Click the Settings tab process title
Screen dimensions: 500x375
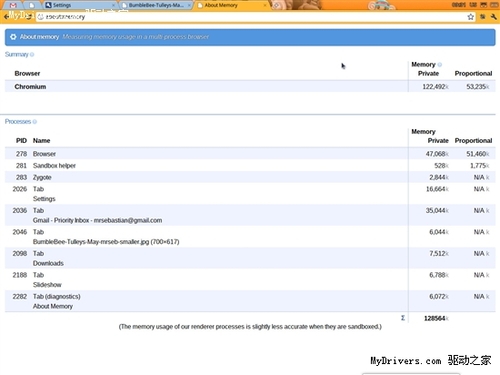coord(44,199)
